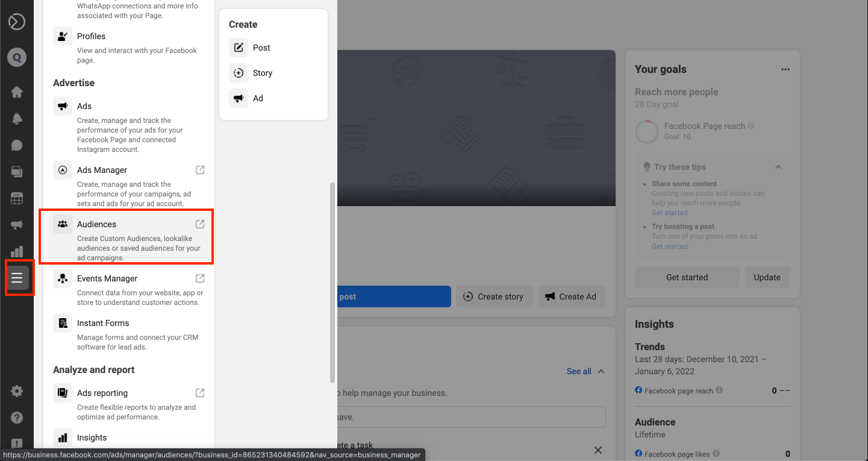Open notifications bell icon in sidebar
This screenshot has height=461, width=868.
(x=17, y=119)
